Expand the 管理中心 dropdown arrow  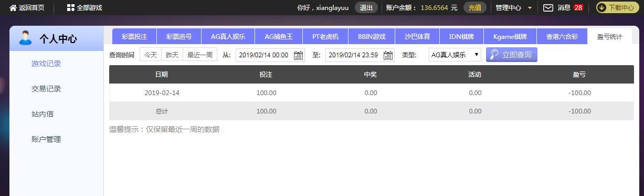[x=530, y=8]
